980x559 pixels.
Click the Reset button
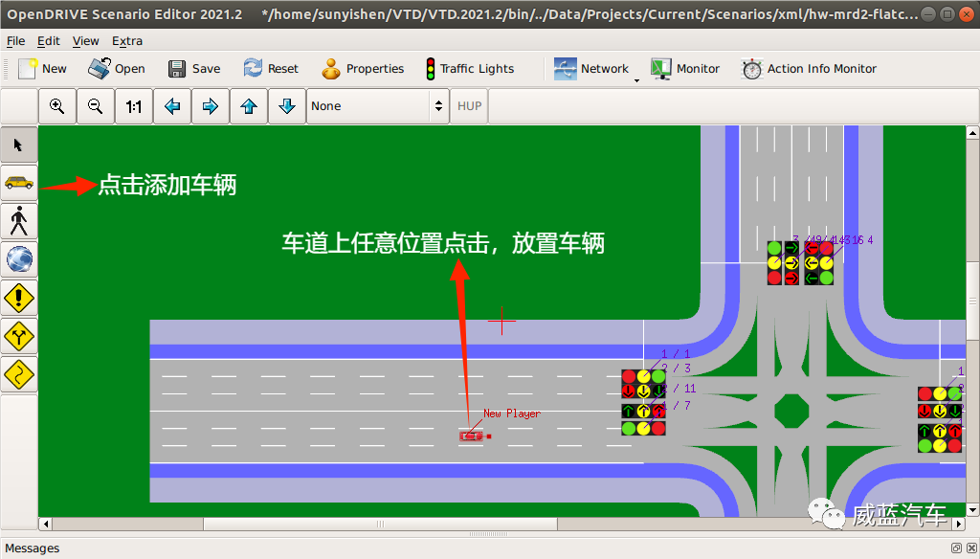pyautogui.click(x=271, y=68)
